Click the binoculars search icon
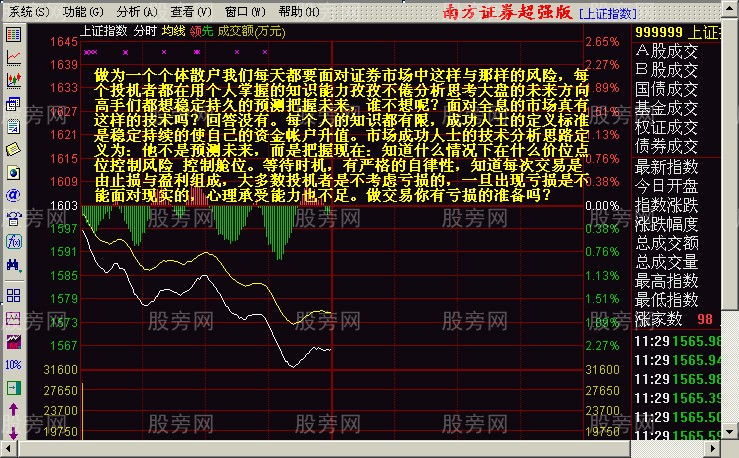 click(13, 265)
